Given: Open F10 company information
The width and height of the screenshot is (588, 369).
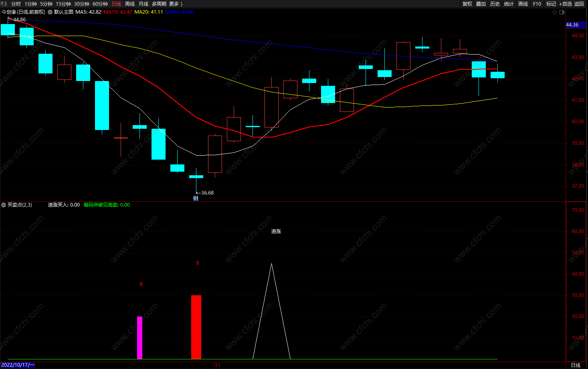Looking at the screenshot, I should (537, 4).
